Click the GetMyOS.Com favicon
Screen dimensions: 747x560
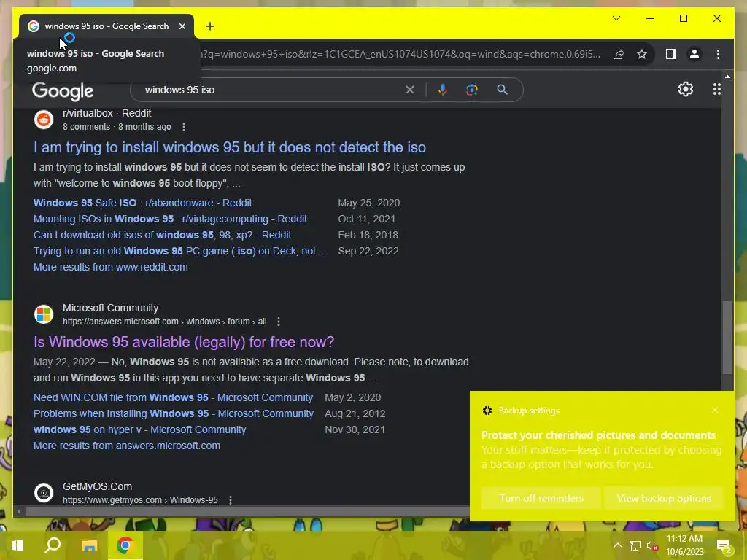(44, 493)
